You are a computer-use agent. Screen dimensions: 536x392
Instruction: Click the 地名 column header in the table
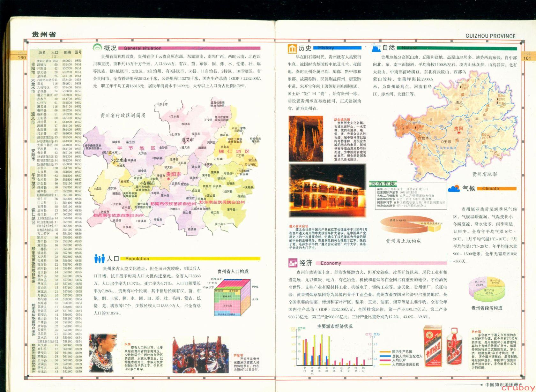coord(42,52)
